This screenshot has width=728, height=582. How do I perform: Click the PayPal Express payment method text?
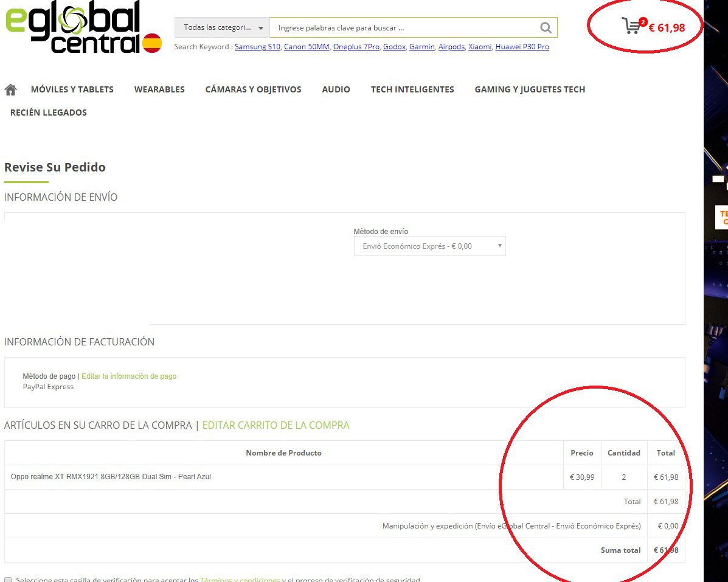click(x=48, y=387)
